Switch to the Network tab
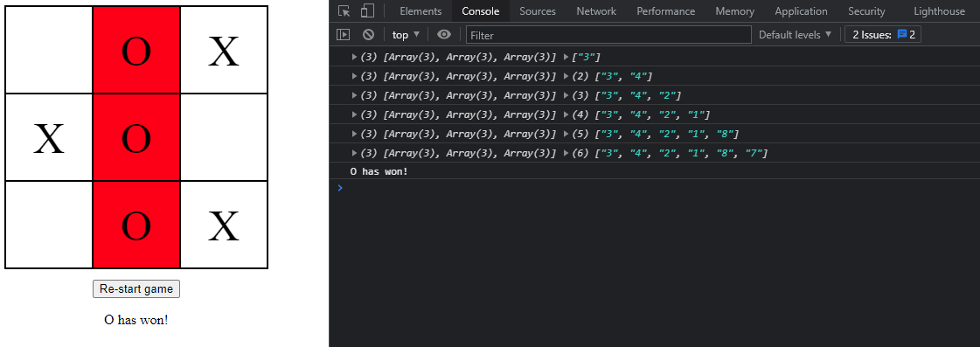 click(x=596, y=11)
